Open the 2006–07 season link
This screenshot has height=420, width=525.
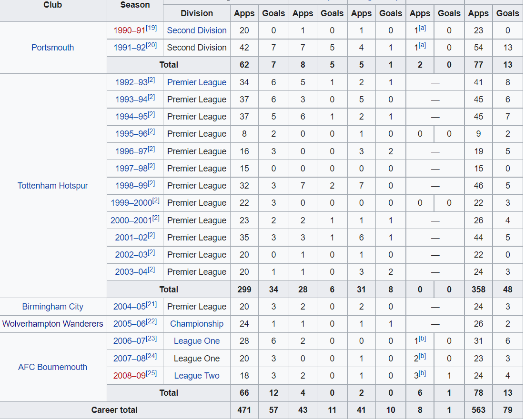129,341
